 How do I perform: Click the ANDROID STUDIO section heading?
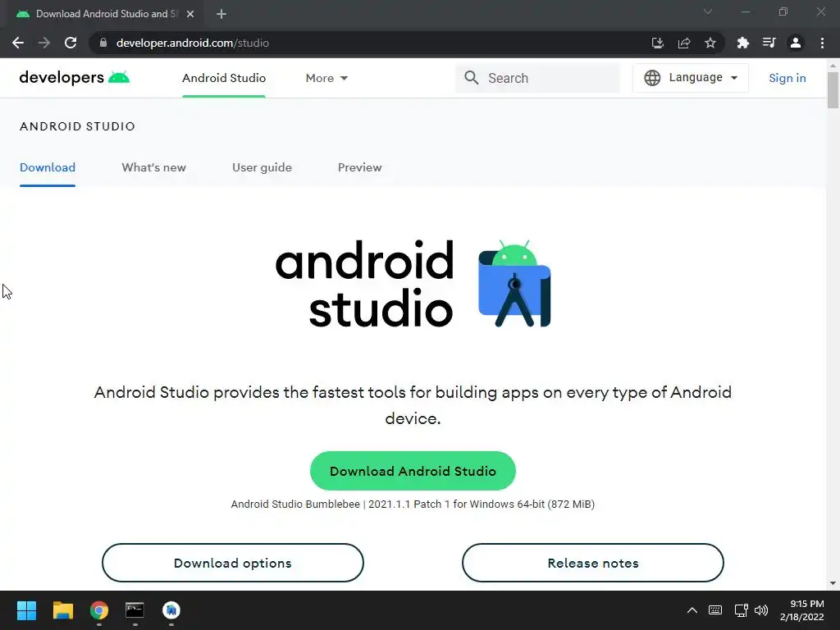pos(78,126)
